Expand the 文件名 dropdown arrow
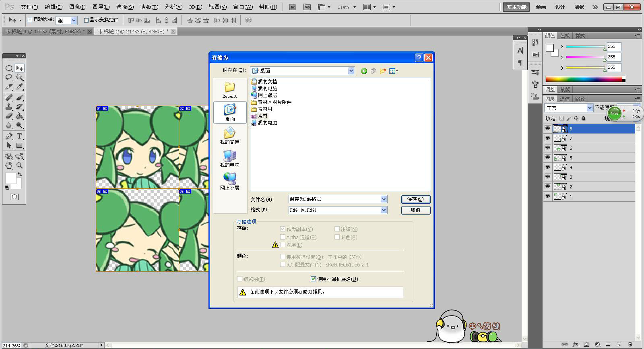Screen dimensions: 644x349 [384, 199]
